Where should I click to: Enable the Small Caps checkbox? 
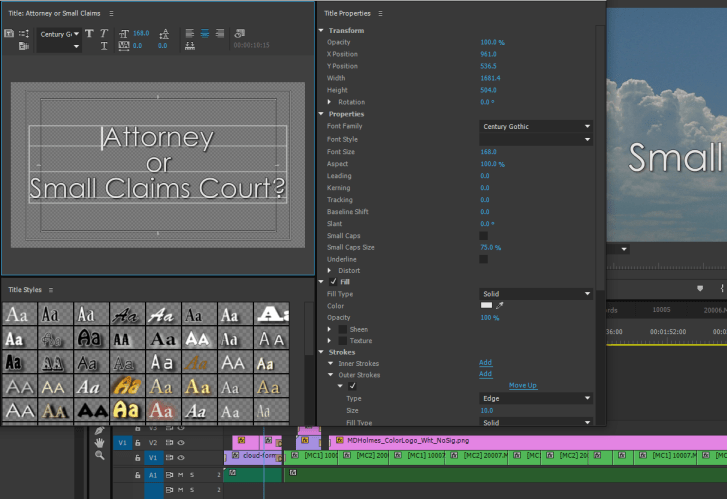[x=484, y=235]
